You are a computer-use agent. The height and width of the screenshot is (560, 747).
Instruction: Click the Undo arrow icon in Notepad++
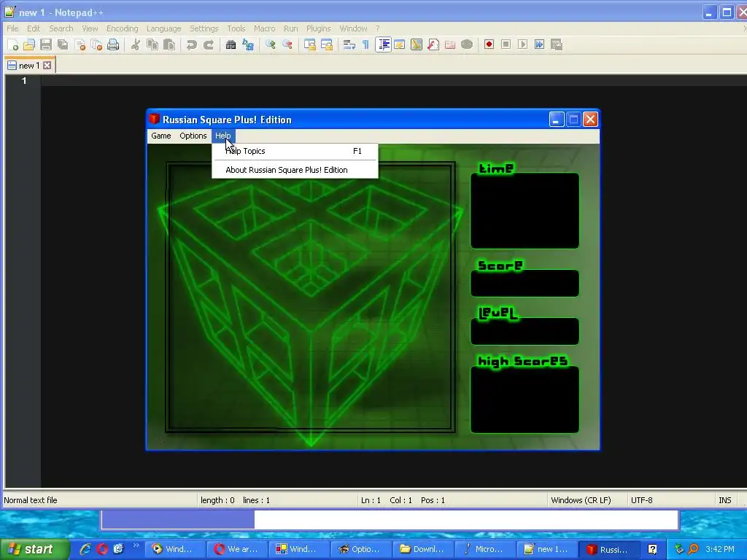click(192, 44)
